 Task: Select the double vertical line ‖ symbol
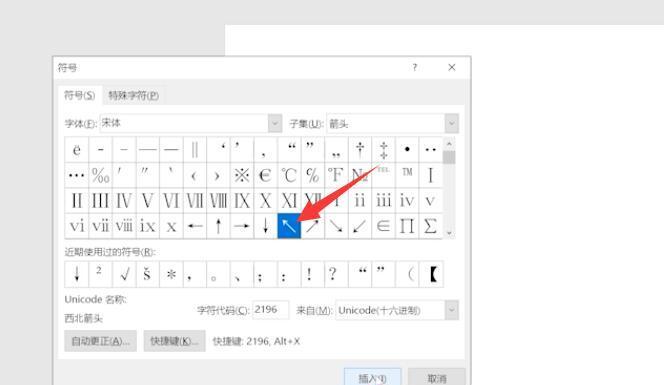[195, 150]
